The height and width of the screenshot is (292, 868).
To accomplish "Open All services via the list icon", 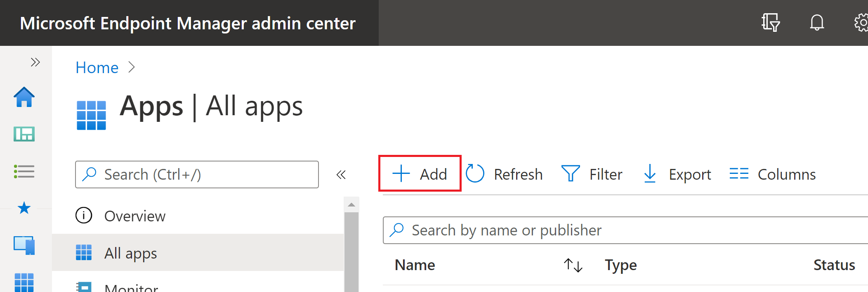I will point(25,172).
